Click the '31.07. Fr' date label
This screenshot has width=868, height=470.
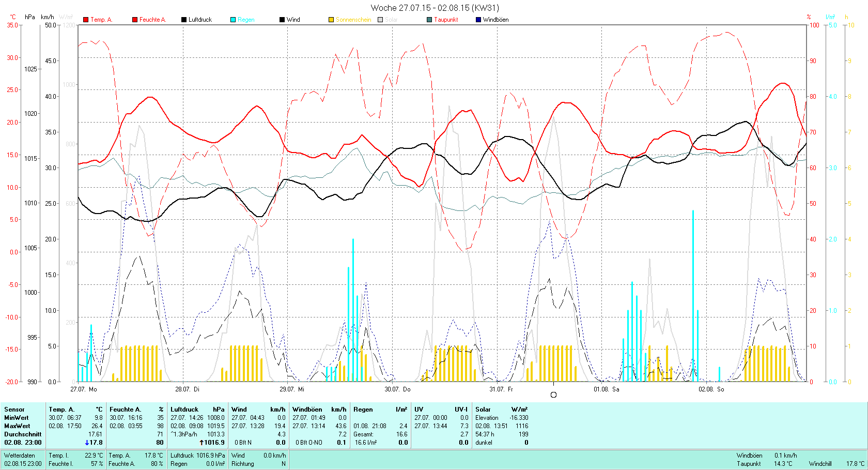[x=501, y=389]
